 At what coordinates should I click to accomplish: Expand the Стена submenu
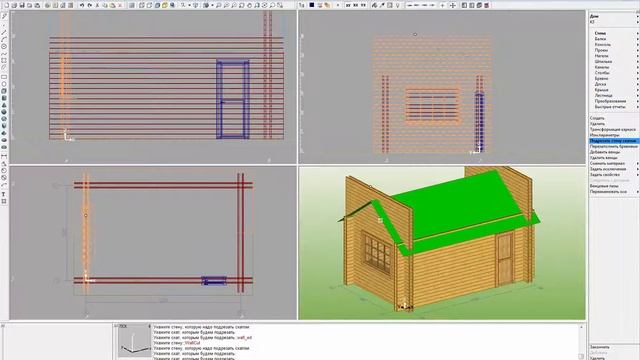click(616, 33)
